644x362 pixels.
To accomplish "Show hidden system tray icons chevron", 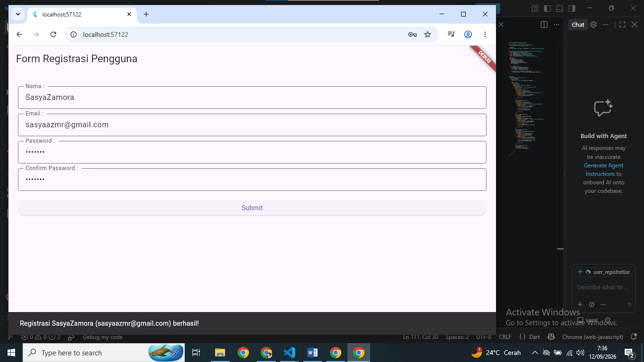I will point(535,353).
